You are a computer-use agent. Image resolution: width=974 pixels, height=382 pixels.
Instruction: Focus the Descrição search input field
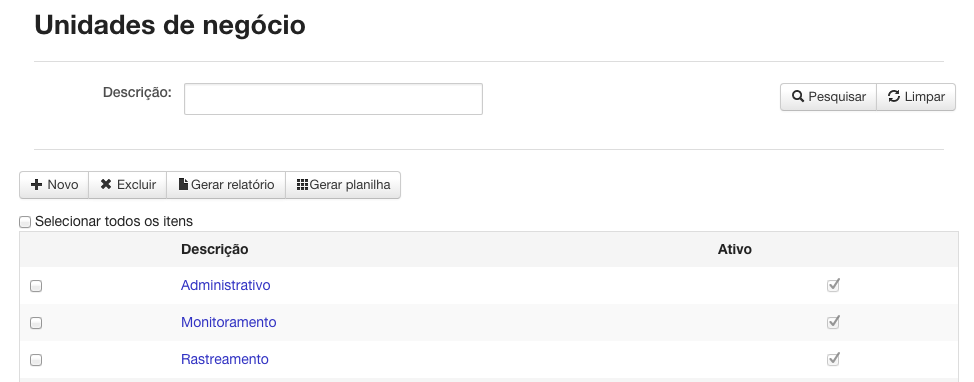[x=334, y=99]
